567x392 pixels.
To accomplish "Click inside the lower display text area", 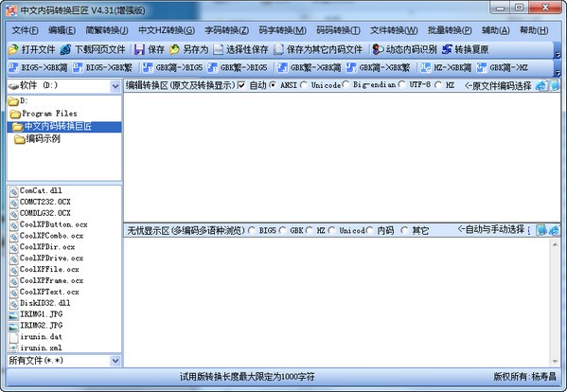I will pyautogui.click(x=337, y=303).
